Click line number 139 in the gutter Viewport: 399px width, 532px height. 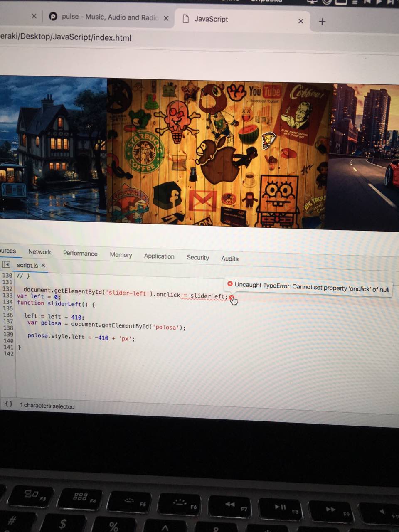click(x=8, y=334)
